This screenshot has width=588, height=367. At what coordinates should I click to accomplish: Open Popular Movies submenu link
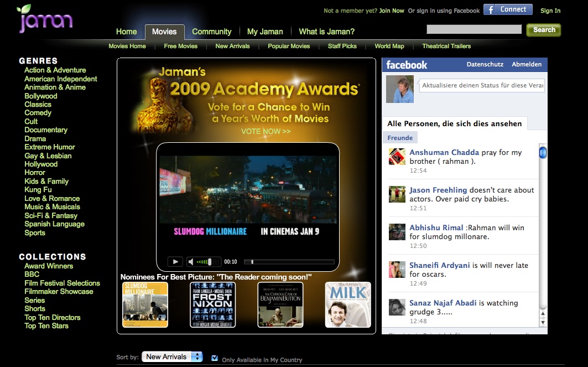click(x=289, y=46)
